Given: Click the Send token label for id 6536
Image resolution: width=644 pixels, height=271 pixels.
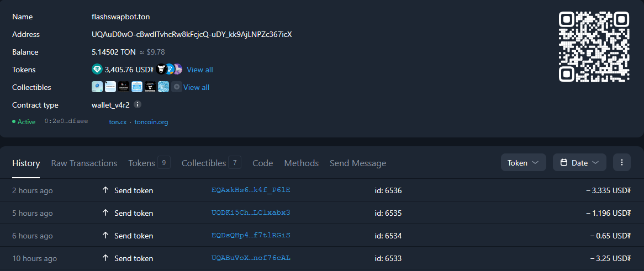Looking at the screenshot, I should coord(134,190).
